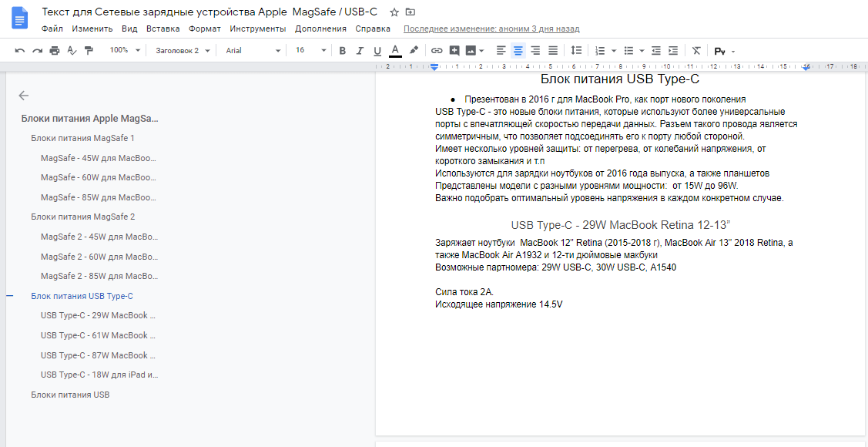This screenshot has width=868, height=447.
Task: Decrease the indent
Action: point(656,50)
